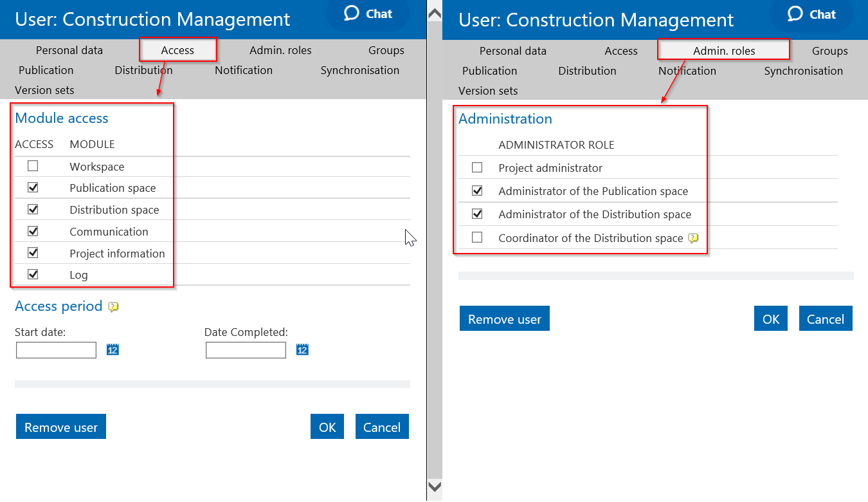Click into the Start date input field
The width and height of the screenshot is (868, 502).
(56, 350)
